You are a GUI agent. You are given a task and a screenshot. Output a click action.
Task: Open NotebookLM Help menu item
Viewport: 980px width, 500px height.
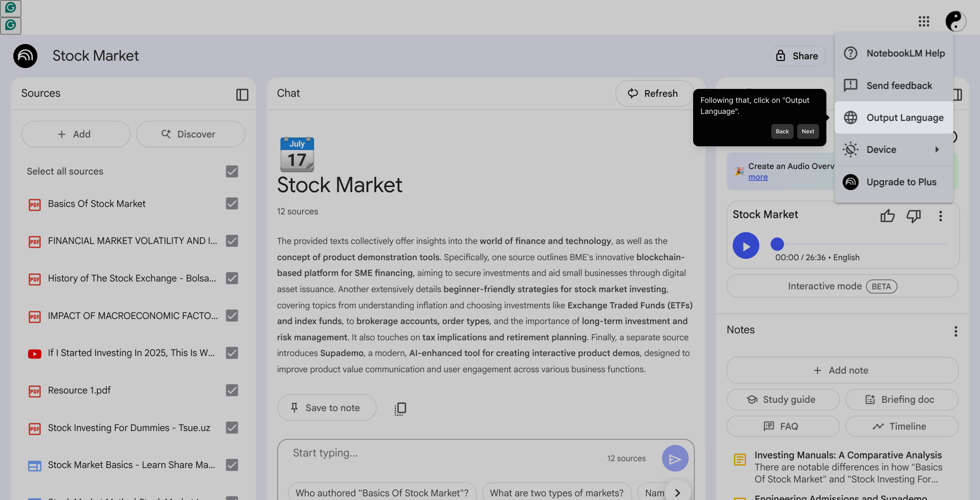[894, 53]
